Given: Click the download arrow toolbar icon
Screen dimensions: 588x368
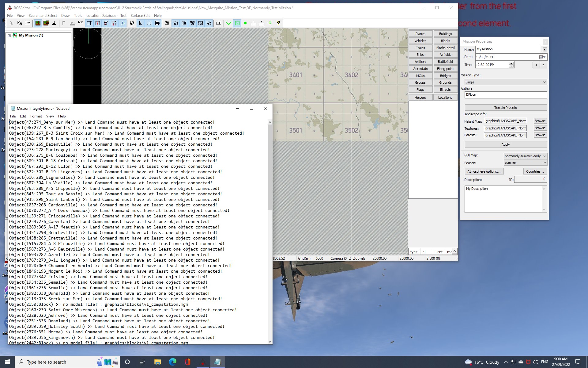Looking at the screenshot, I should pos(54,23).
